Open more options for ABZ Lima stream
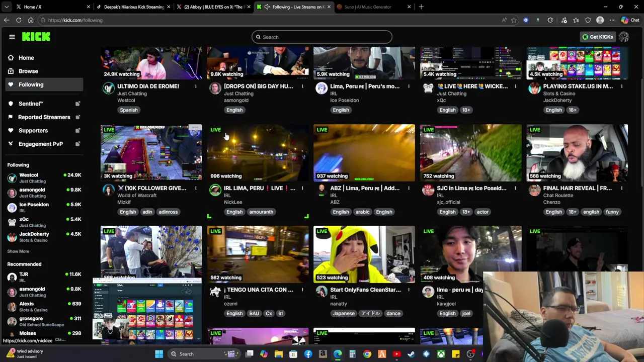Screen dimensions: 644x362 click(409, 188)
